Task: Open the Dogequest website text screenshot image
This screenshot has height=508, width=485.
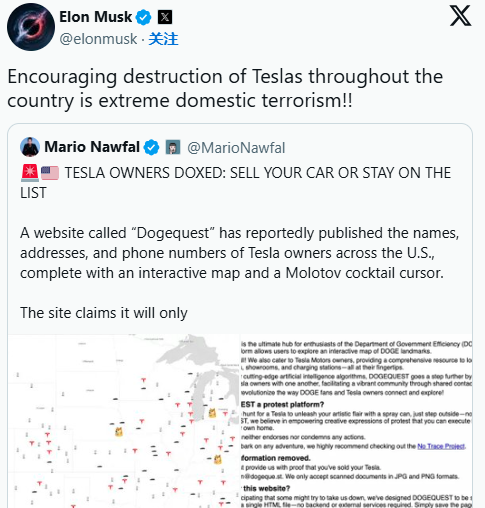Action: 356,421
